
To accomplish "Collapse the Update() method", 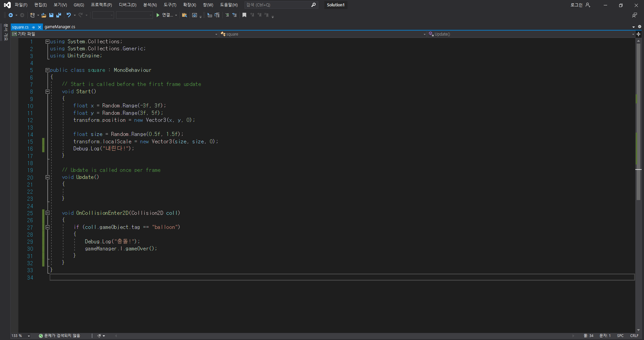I will pos(47,177).
